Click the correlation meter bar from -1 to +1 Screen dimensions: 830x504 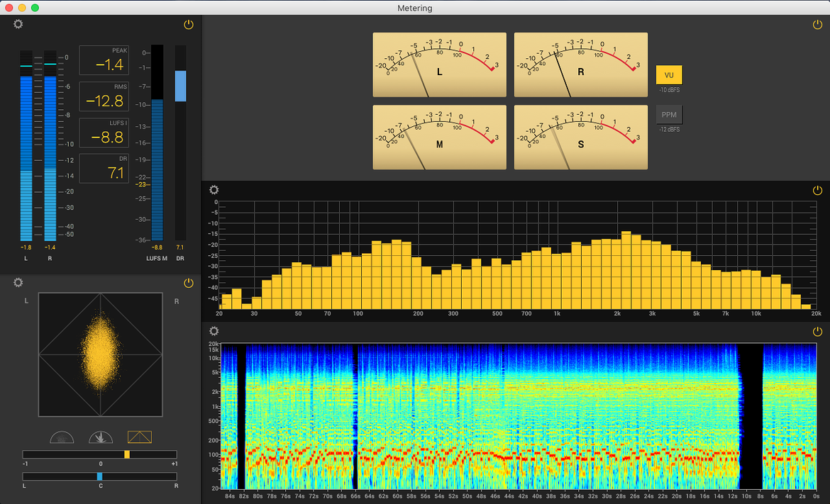[99, 454]
